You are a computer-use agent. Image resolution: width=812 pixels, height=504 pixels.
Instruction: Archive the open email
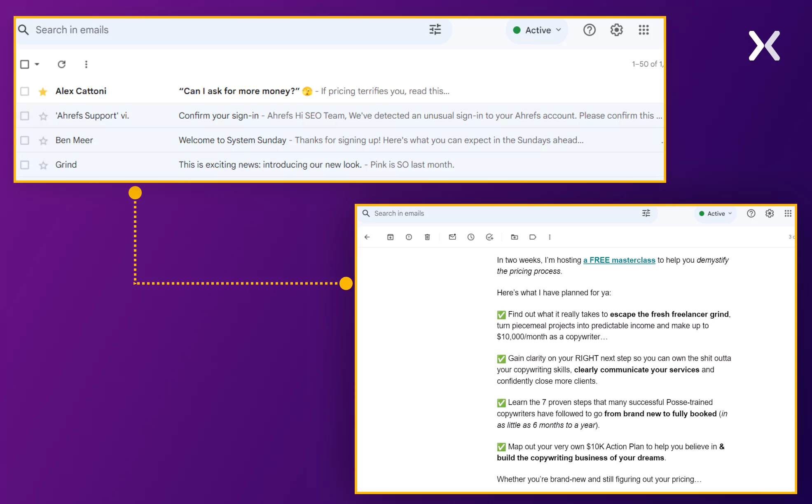pos(390,237)
